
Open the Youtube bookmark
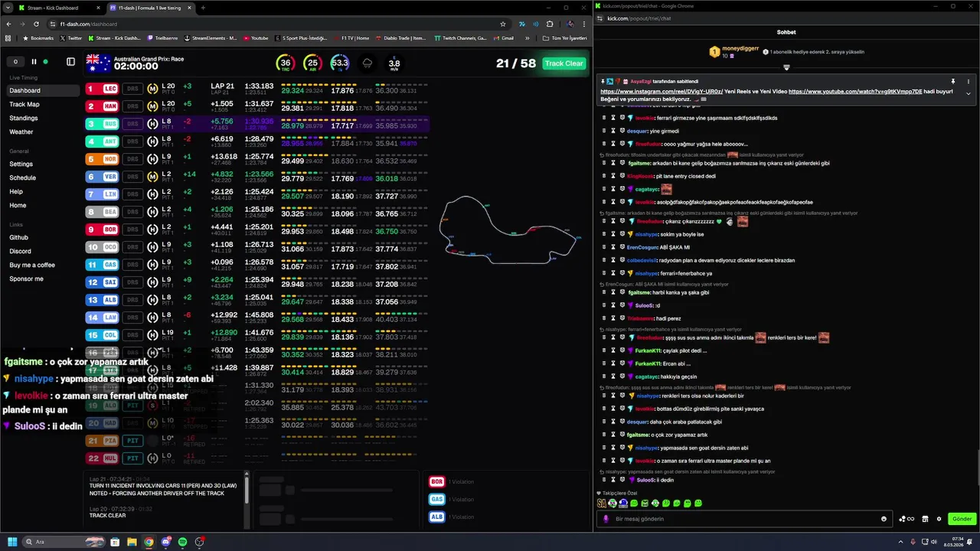click(x=256, y=37)
